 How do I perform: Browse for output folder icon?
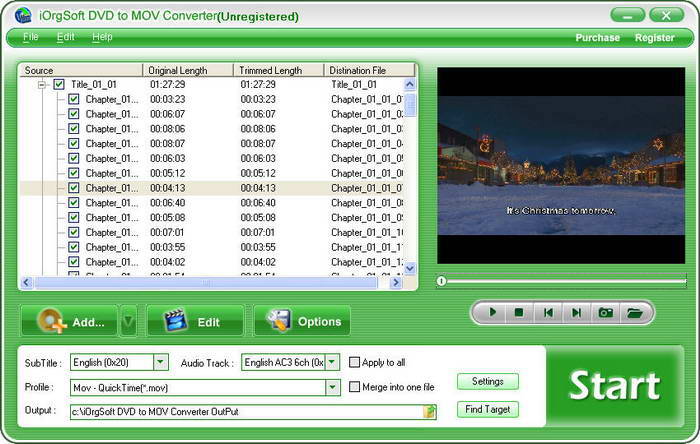[429, 411]
